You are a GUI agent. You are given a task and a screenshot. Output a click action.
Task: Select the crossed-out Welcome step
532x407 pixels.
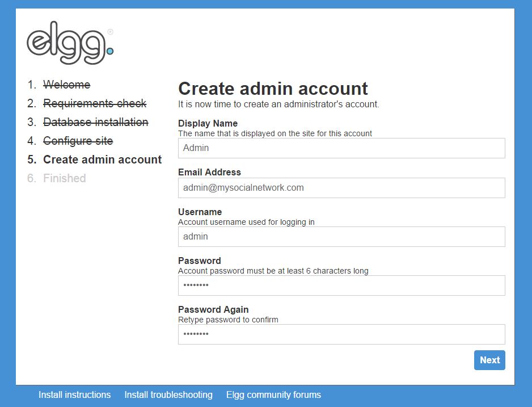pyautogui.click(x=66, y=85)
